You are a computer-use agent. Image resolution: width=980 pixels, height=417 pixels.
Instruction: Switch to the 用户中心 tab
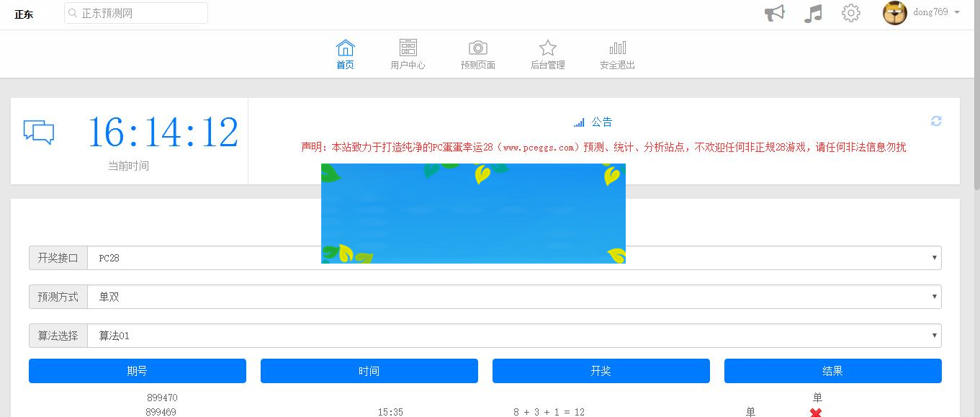tap(408, 54)
